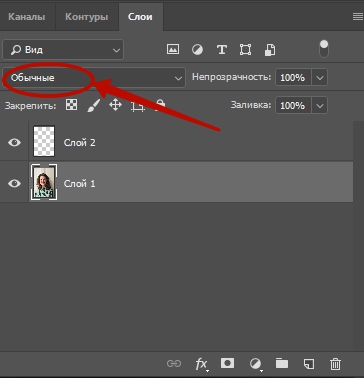
Task: Delete layer with trash icon
Action: click(335, 364)
